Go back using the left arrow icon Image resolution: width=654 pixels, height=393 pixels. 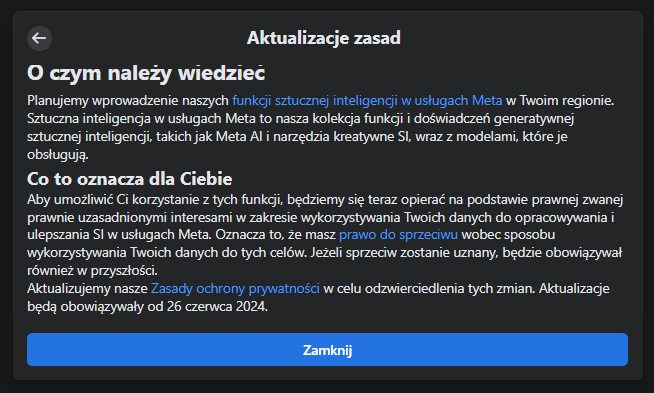click(x=39, y=38)
